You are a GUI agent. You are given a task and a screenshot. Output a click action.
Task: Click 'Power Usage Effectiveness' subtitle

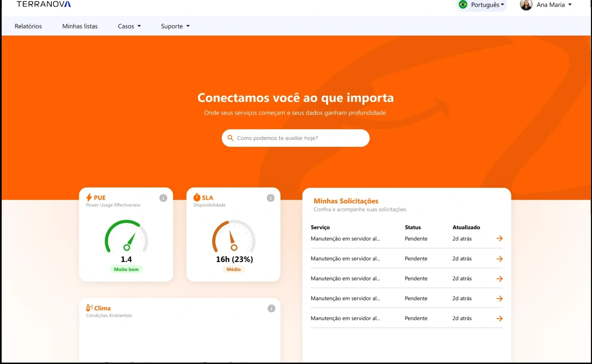(x=113, y=205)
